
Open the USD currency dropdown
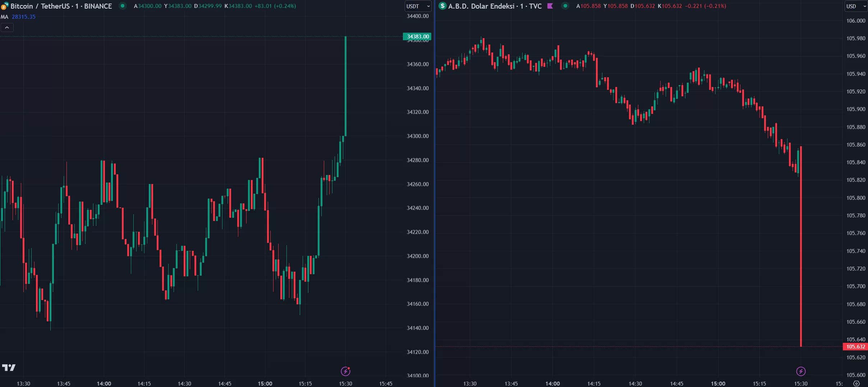point(856,6)
